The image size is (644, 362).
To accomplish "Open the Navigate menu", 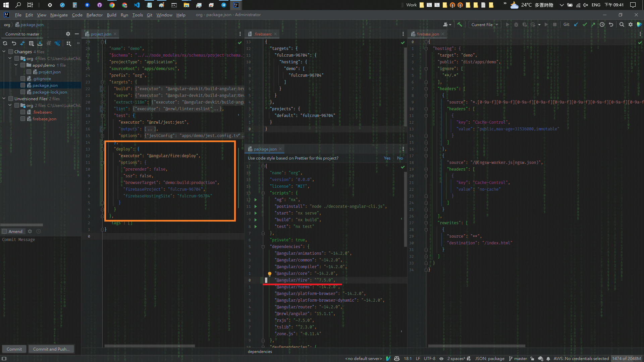I will (x=59, y=15).
